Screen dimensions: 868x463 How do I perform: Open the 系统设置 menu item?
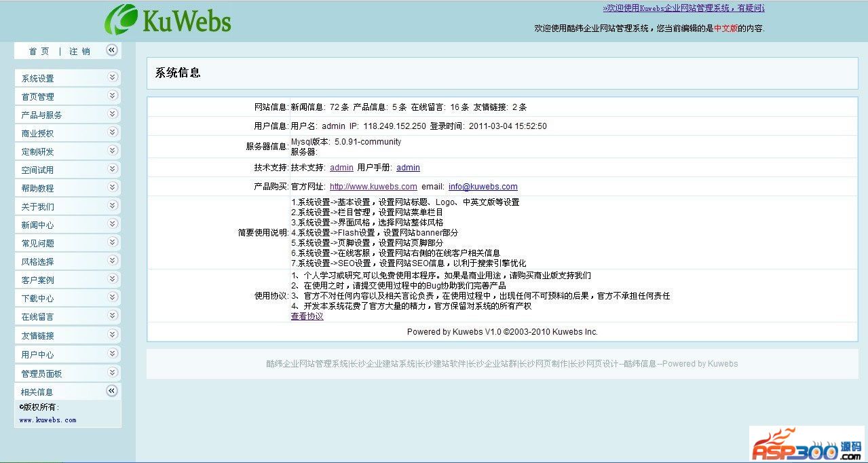tap(37, 79)
